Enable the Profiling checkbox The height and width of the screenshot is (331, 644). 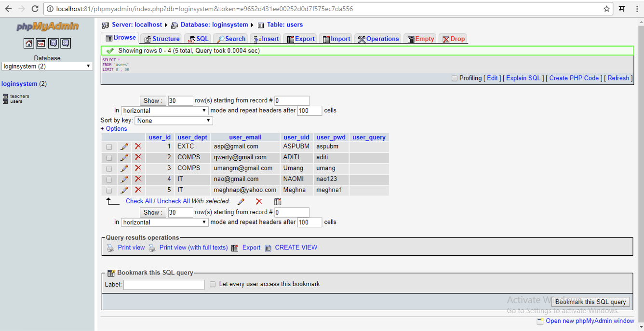pyautogui.click(x=454, y=78)
